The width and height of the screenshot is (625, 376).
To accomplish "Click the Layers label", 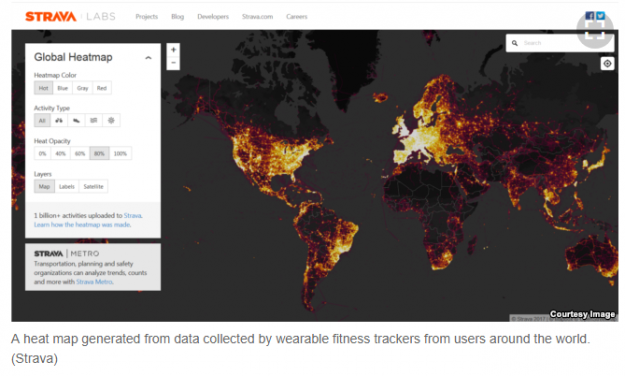I will (x=43, y=174).
